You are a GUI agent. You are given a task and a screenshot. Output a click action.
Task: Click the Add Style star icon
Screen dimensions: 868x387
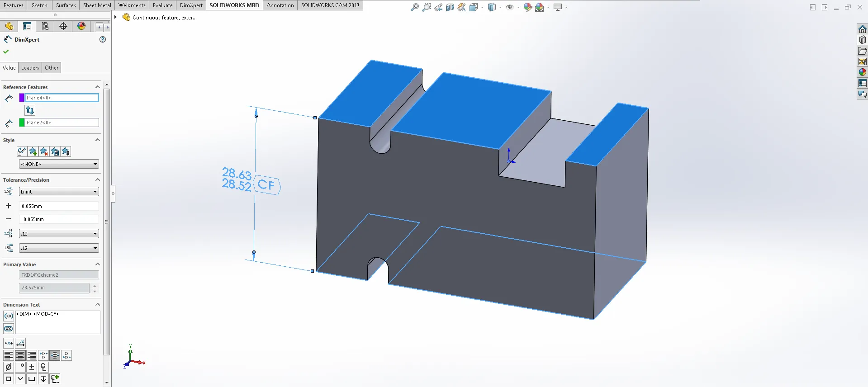pos(33,151)
